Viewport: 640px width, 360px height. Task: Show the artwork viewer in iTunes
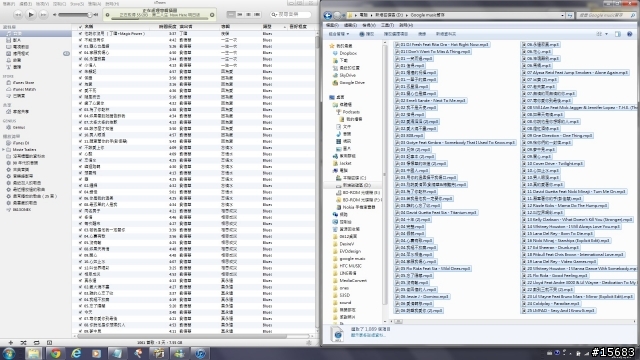tap(49, 342)
